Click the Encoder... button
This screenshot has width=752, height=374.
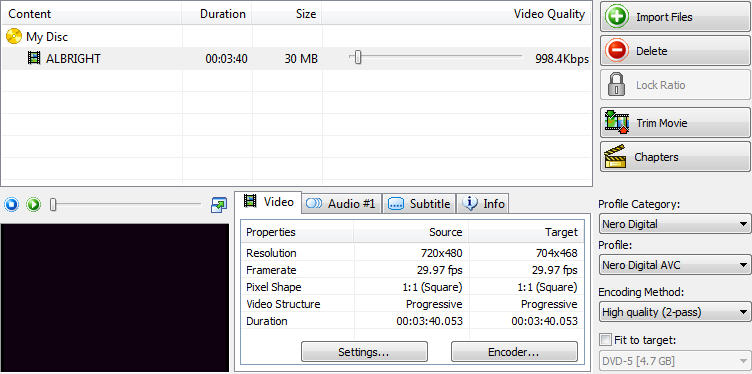tap(514, 352)
